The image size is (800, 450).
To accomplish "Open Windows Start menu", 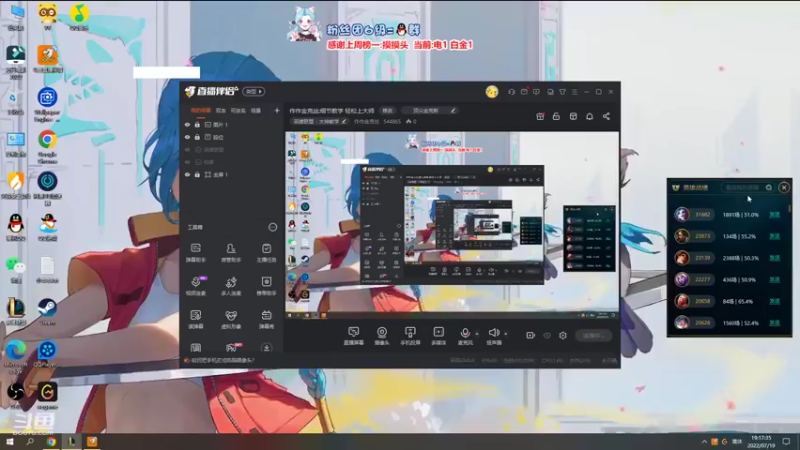I will click(x=9, y=441).
